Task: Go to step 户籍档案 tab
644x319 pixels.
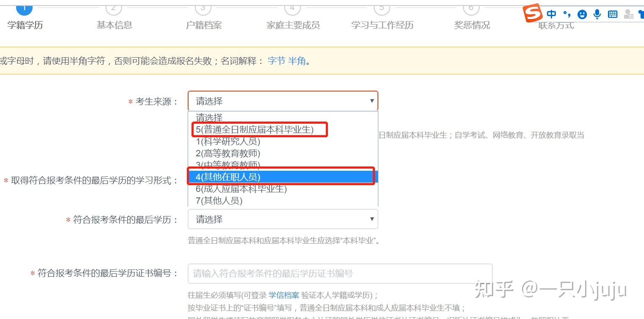Action: click(x=204, y=25)
